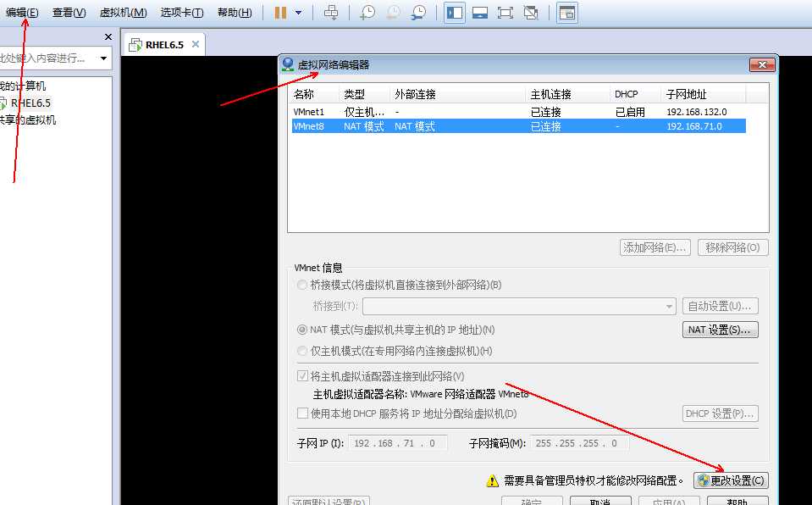Click the 子网 IP input field
812x505 pixels.
pos(398,443)
